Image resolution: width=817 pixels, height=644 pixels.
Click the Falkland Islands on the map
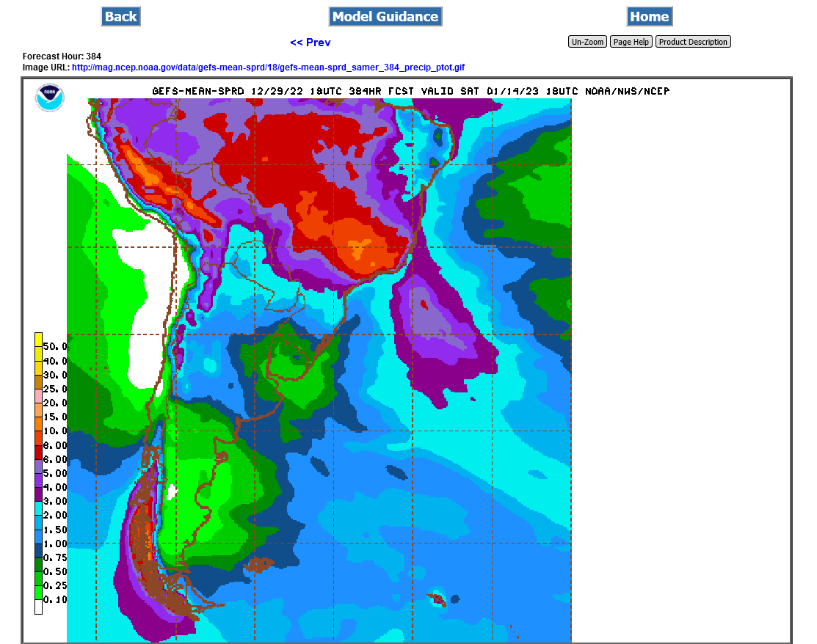click(x=261, y=565)
